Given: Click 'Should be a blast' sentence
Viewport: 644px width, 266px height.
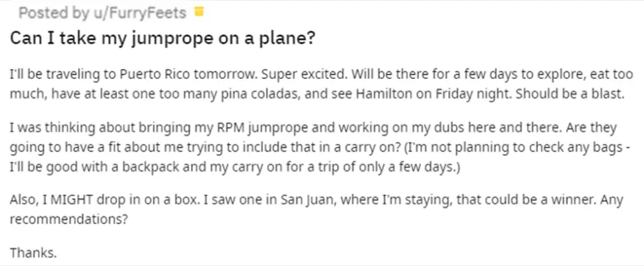Looking at the screenshot, I should click(569, 94).
